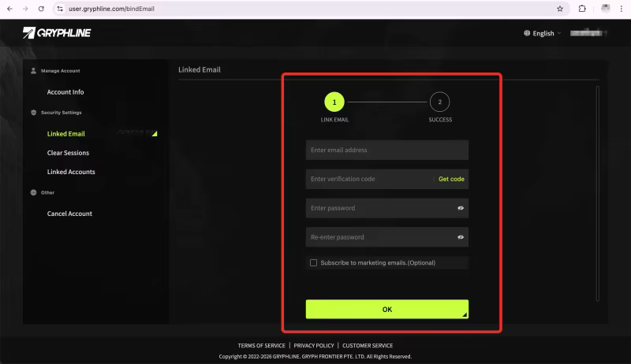Bookmark this page with star icon
631x364 pixels.
coord(560,9)
